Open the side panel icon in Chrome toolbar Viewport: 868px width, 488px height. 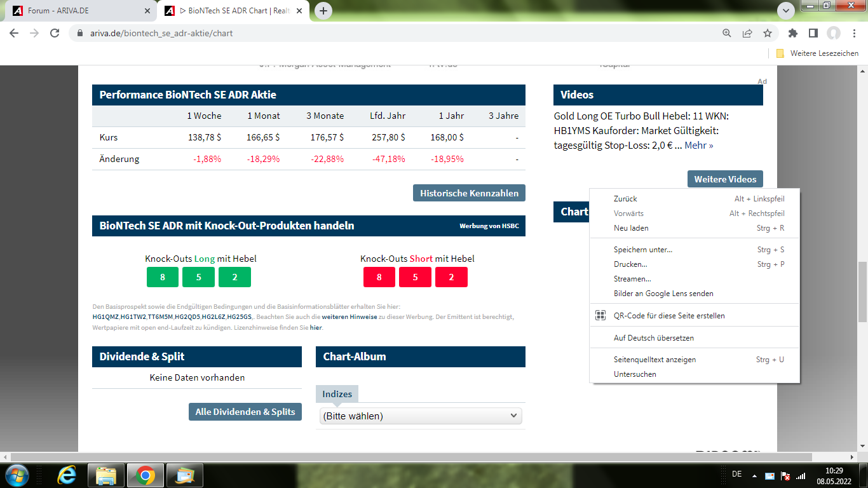point(813,33)
